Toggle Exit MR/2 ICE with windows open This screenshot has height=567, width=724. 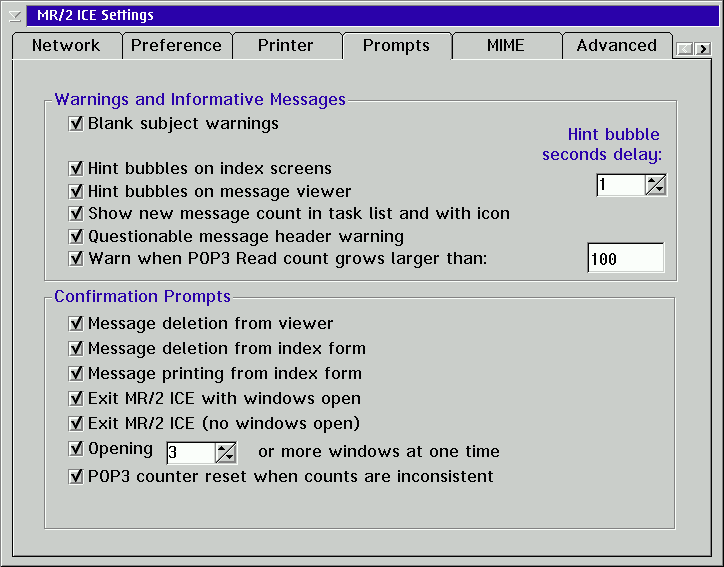(76, 398)
